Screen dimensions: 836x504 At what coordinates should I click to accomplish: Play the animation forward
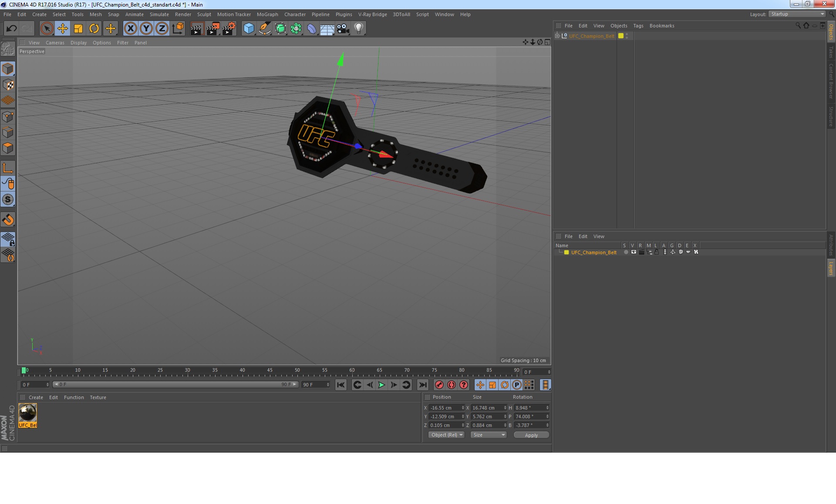(x=381, y=385)
